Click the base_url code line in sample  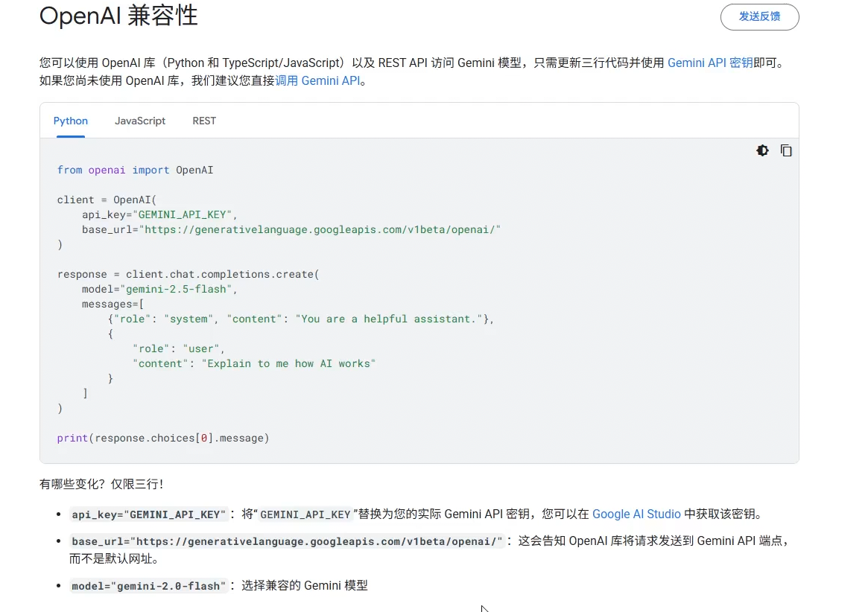[291, 229]
